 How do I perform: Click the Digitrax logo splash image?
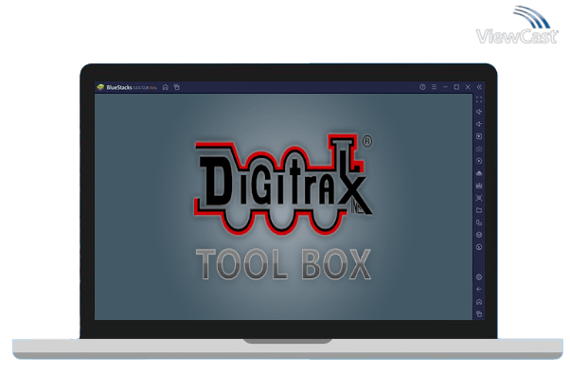coord(283,184)
